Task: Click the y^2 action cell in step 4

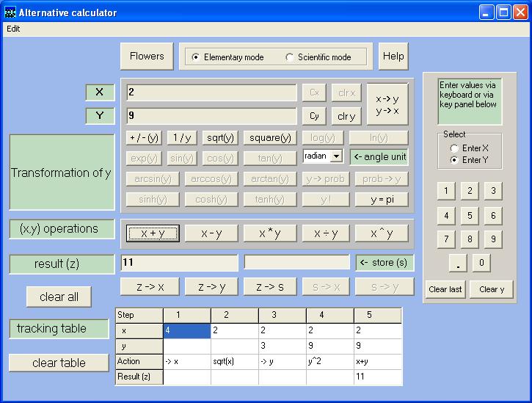Action: tap(329, 362)
